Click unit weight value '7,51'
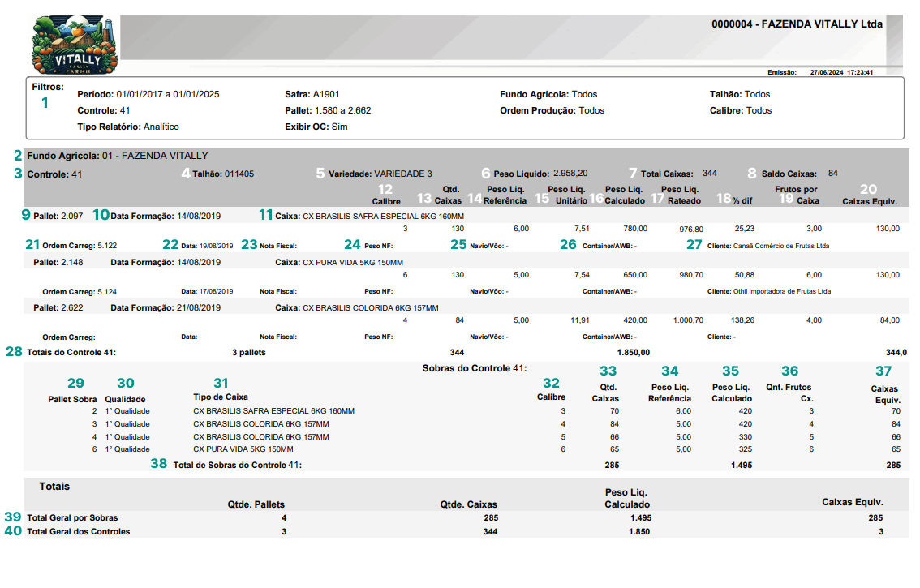Screen dimensions: 920x588 click(x=582, y=229)
